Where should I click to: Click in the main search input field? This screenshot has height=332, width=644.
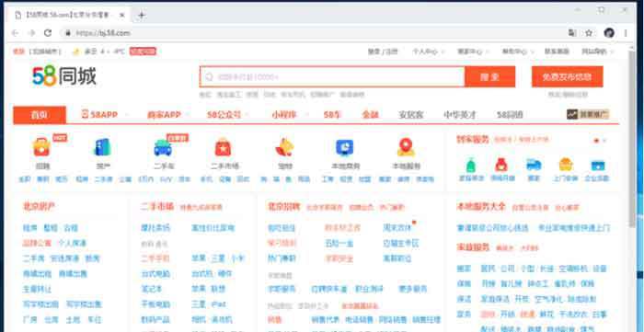point(332,76)
